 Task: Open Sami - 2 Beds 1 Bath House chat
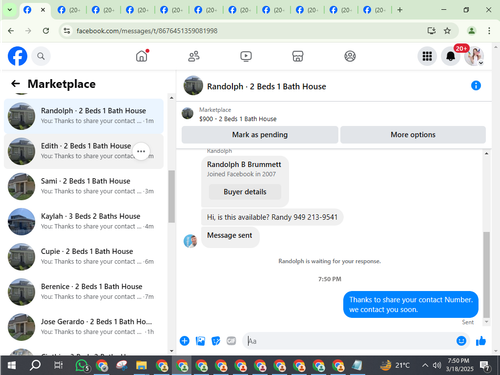(x=84, y=186)
